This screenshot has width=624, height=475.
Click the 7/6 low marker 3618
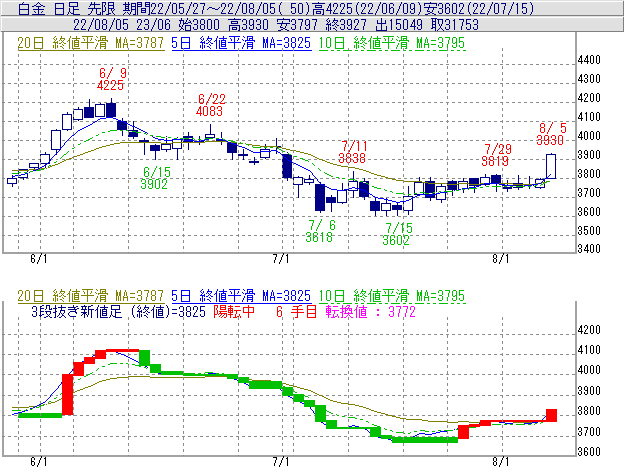320,236
